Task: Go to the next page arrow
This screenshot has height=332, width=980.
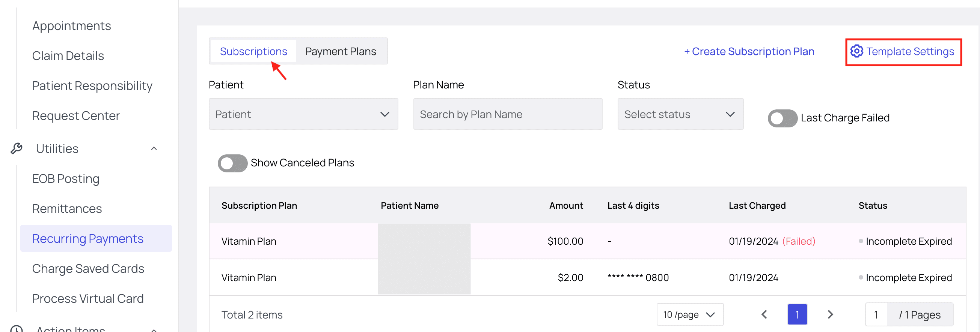Action: click(x=830, y=314)
